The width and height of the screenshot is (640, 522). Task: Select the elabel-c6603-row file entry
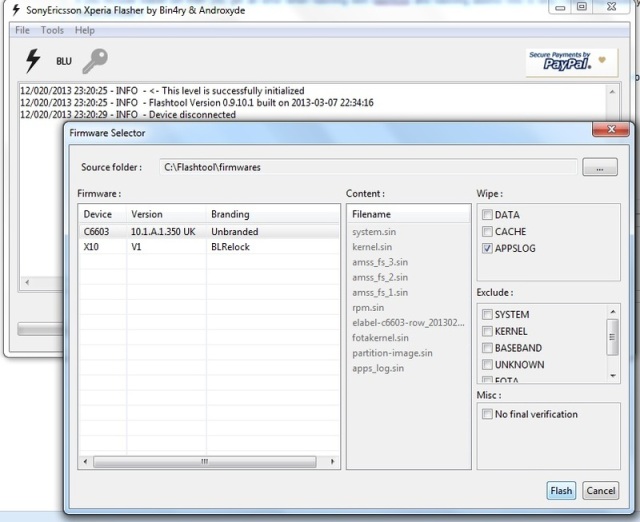[408, 322]
